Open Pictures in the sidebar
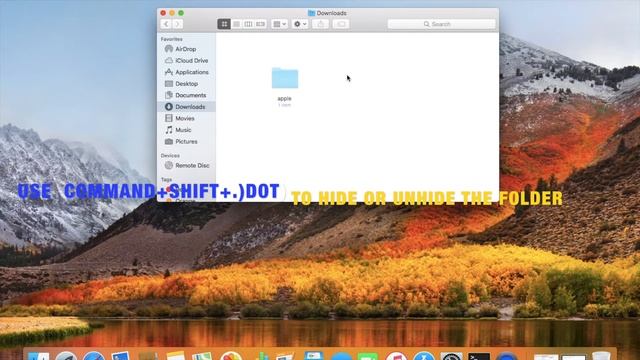The width and height of the screenshot is (640, 360). click(x=186, y=142)
